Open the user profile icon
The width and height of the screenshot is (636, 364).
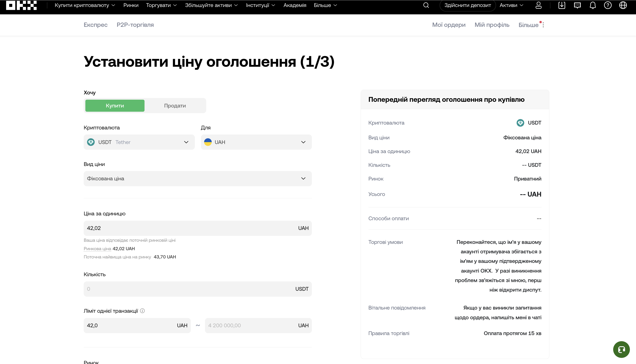[538, 5]
